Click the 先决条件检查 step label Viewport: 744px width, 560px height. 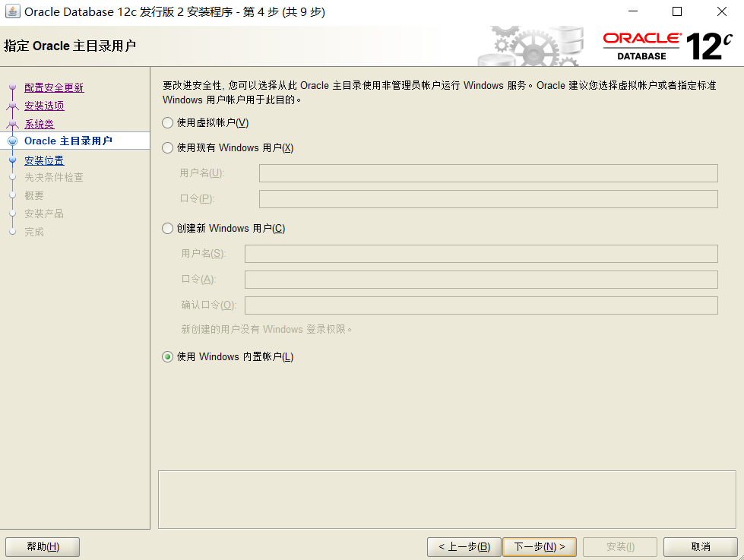click(54, 178)
